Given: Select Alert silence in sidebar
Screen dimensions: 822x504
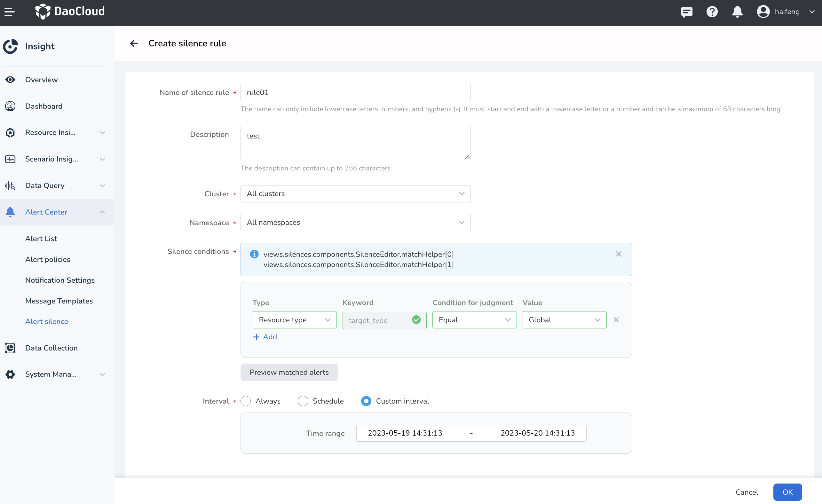Looking at the screenshot, I should coord(47,321).
